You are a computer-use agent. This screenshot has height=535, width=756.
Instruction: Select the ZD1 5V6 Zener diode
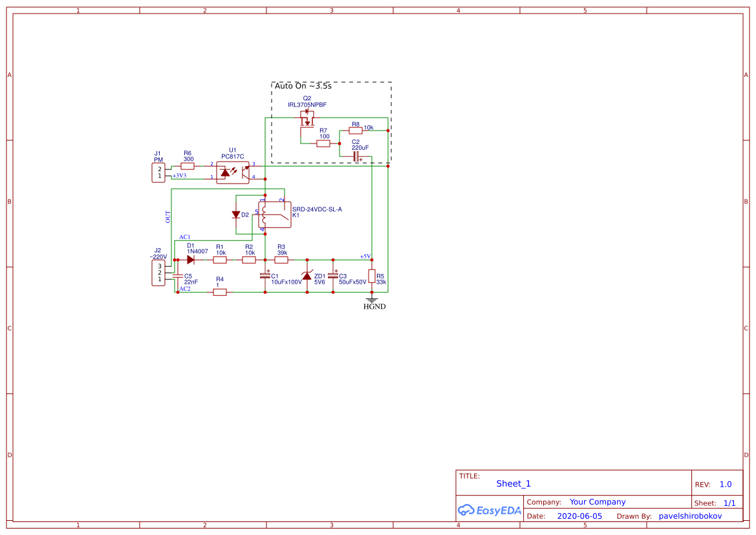(307, 276)
